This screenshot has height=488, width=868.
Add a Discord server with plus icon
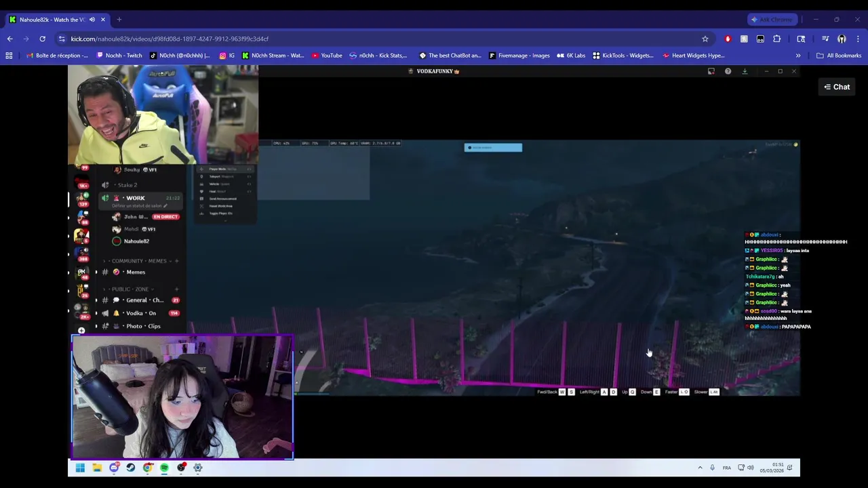tap(81, 331)
